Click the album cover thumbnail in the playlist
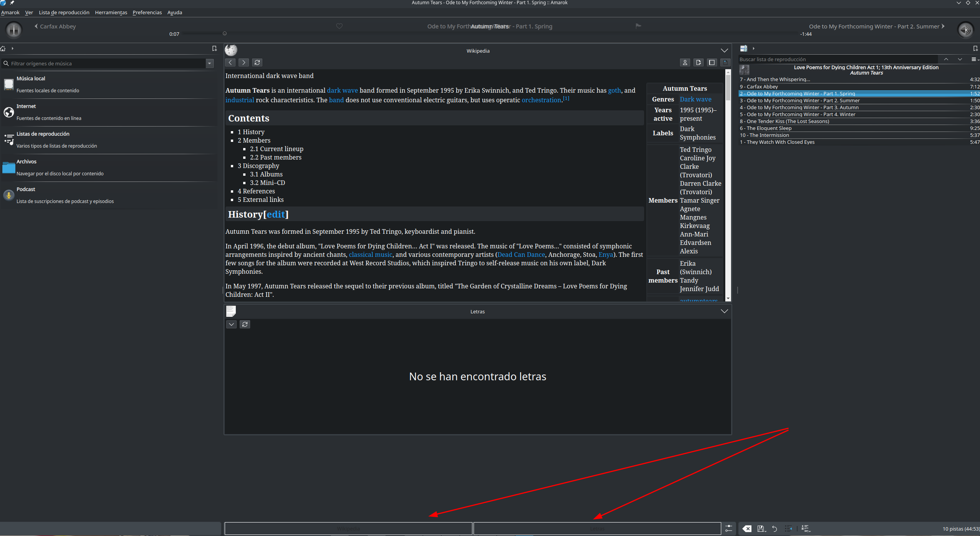 744,70
